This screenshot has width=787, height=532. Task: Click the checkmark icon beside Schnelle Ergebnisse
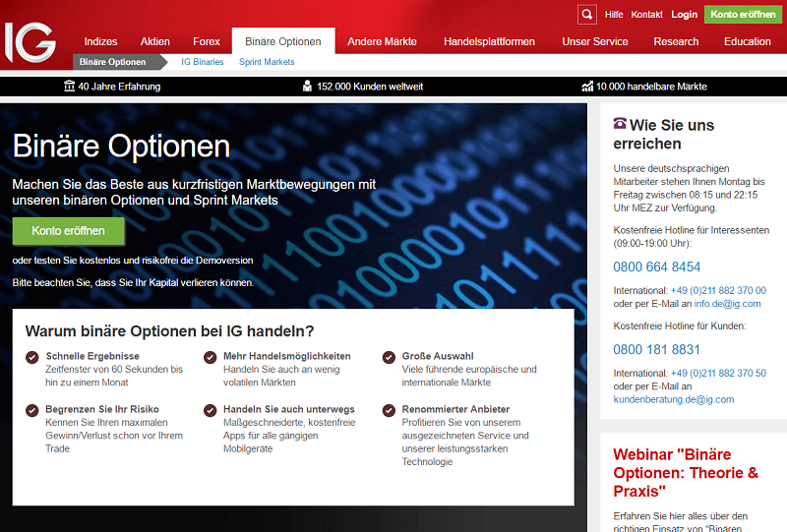[32, 357]
